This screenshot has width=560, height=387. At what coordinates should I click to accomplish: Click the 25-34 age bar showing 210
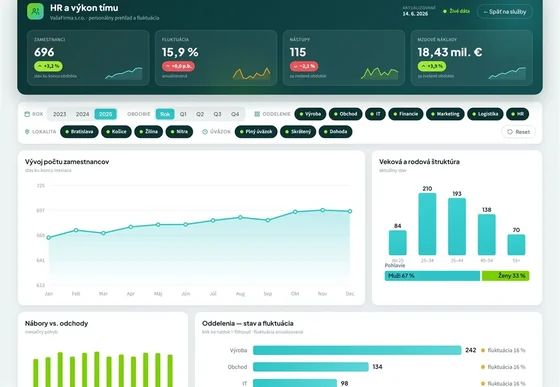pos(427,224)
